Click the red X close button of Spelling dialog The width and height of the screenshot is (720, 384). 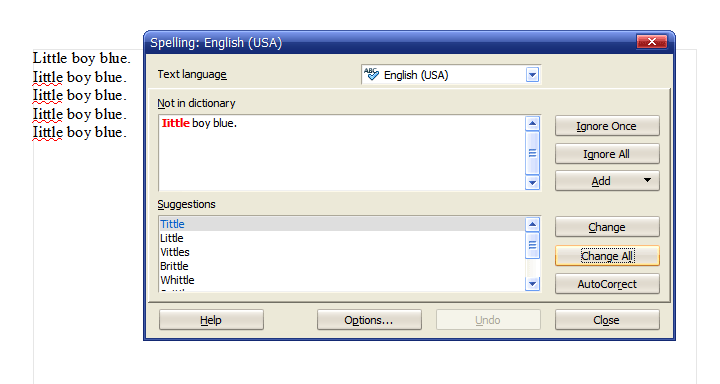[x=651, y=42]
